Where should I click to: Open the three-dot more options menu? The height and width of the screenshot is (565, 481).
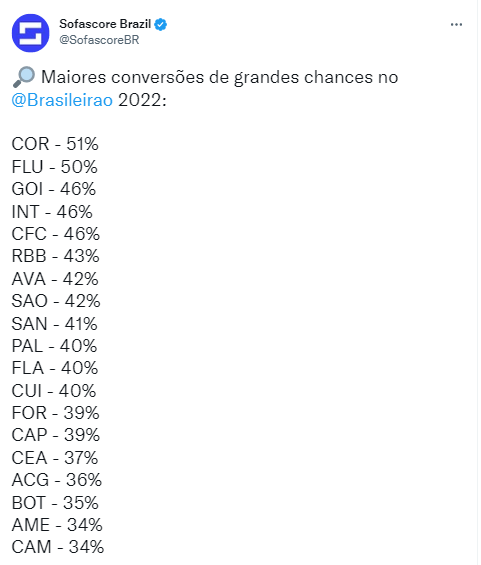[x=456, y=25]
